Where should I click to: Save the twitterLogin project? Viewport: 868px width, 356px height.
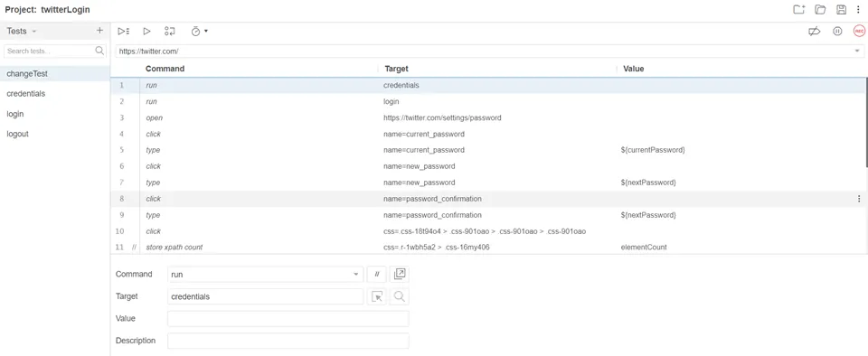point(842,9)
